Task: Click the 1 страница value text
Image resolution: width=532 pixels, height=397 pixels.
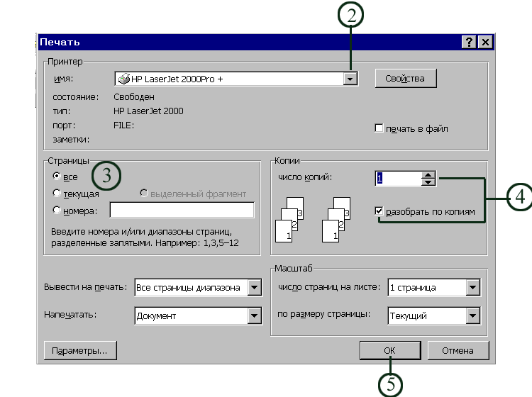Action: tap(413, 288)
